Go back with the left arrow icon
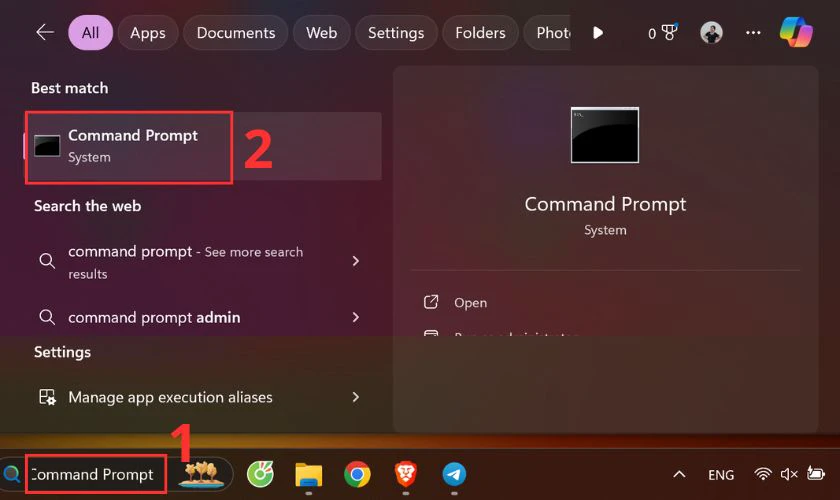 pyautogui.click(x=45, y=33)
